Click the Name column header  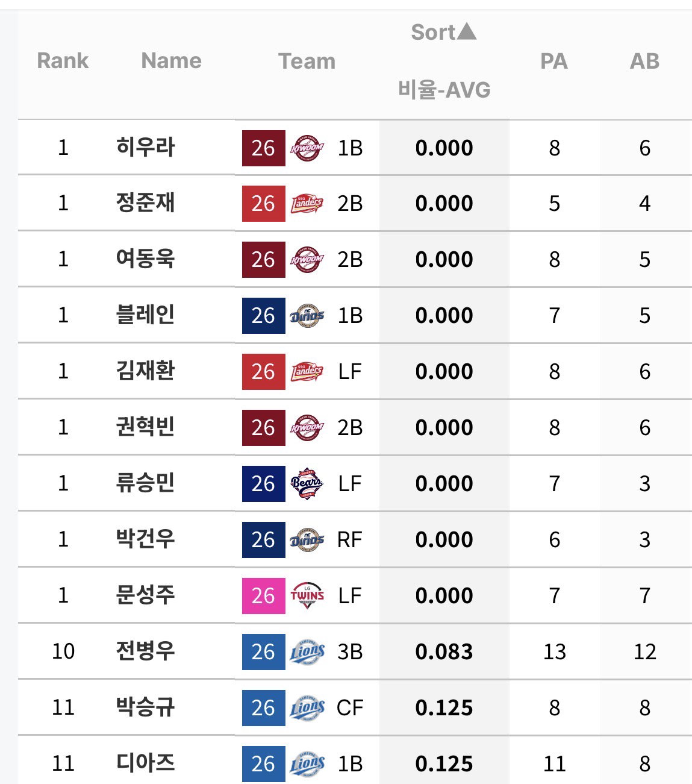click(171, 61)
